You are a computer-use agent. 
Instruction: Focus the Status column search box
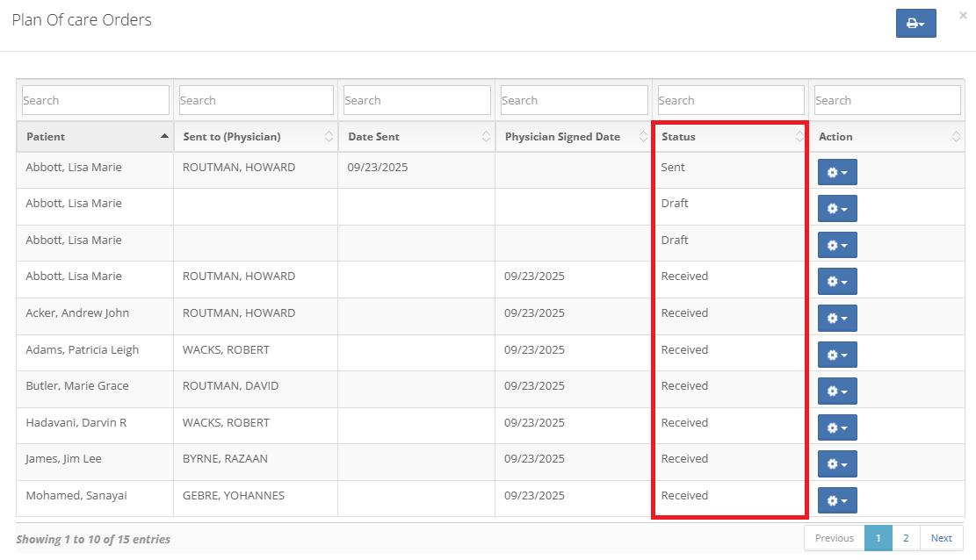tap(730, 100)
